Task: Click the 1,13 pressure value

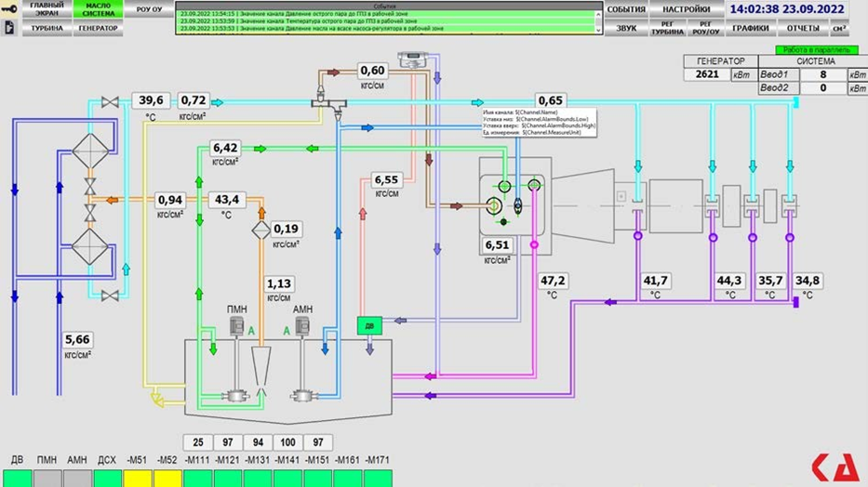Action: (x=278, y=284)
